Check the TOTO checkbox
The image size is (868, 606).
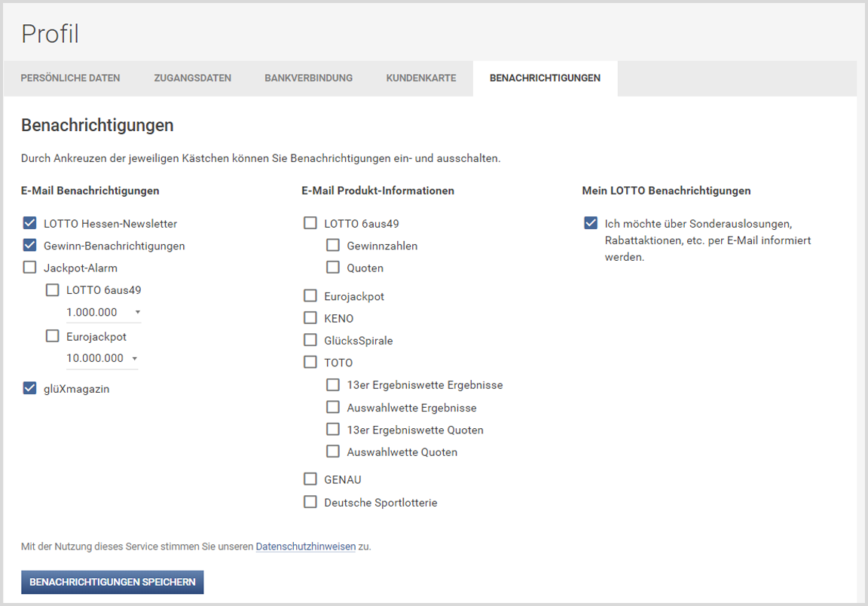[310, 362]
